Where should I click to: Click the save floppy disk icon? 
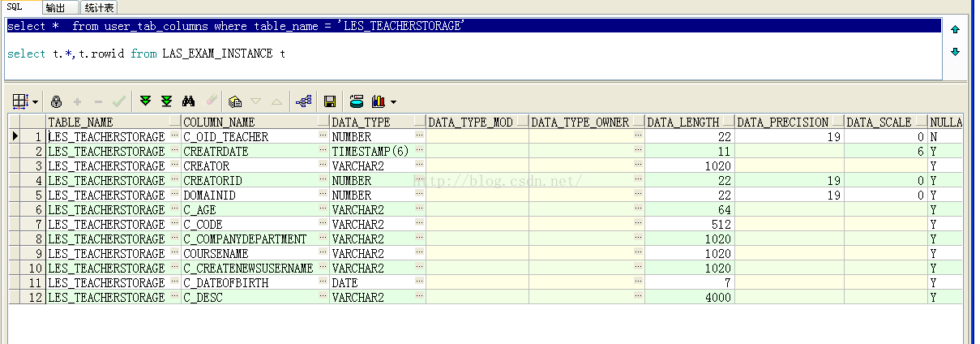[330, 101]
